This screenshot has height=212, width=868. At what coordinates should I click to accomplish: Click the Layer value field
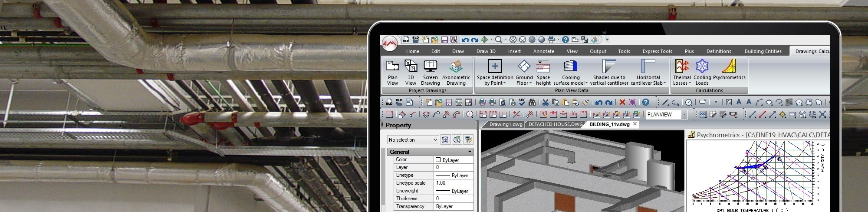(x=454, y=167)
